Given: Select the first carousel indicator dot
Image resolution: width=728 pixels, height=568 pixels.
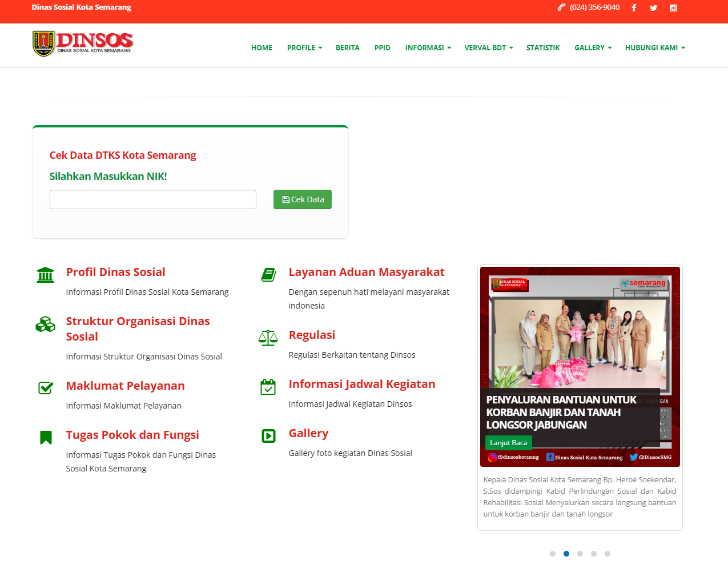Looking at the screenshot, I should coord(552,554).
